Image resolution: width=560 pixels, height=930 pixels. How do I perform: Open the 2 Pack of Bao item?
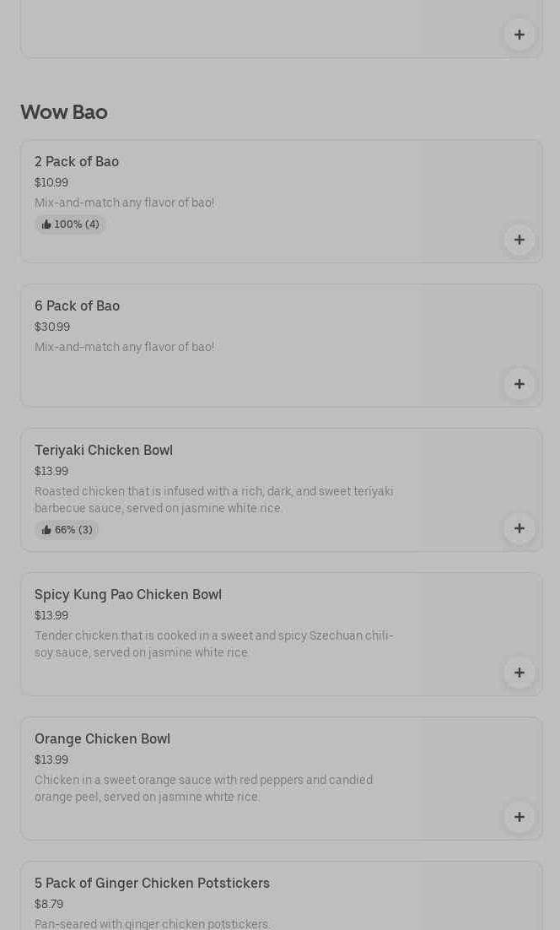click(77, 161)
